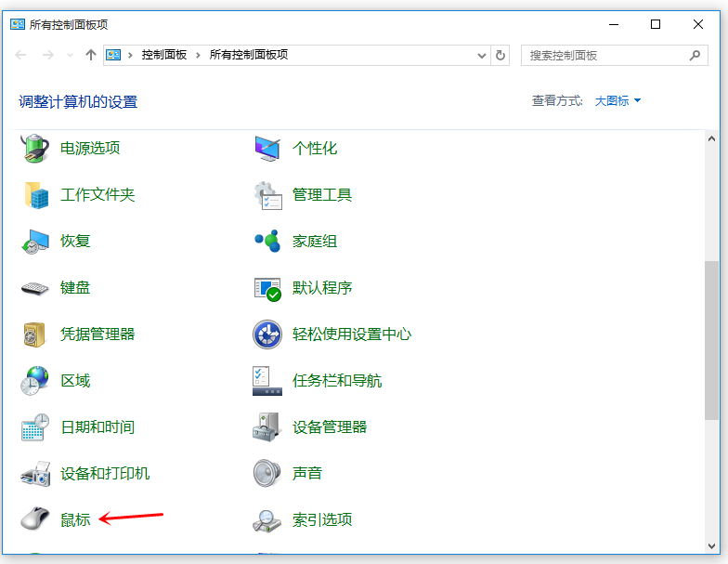Open the 管理工具 link
The image size is (728, 564).
tap(321, 195)
